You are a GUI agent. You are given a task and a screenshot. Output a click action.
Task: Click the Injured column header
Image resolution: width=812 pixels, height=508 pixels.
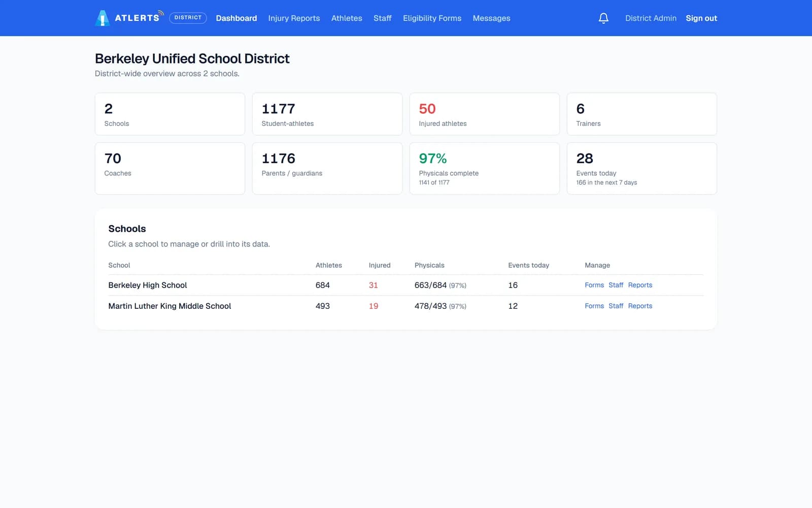tap(380, 265)
